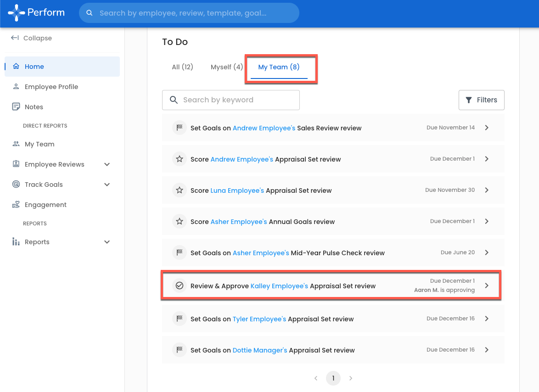Screen dimensions: 539x392
Task: Open the Kalley Employee's name link
Action: click(279, 286)
